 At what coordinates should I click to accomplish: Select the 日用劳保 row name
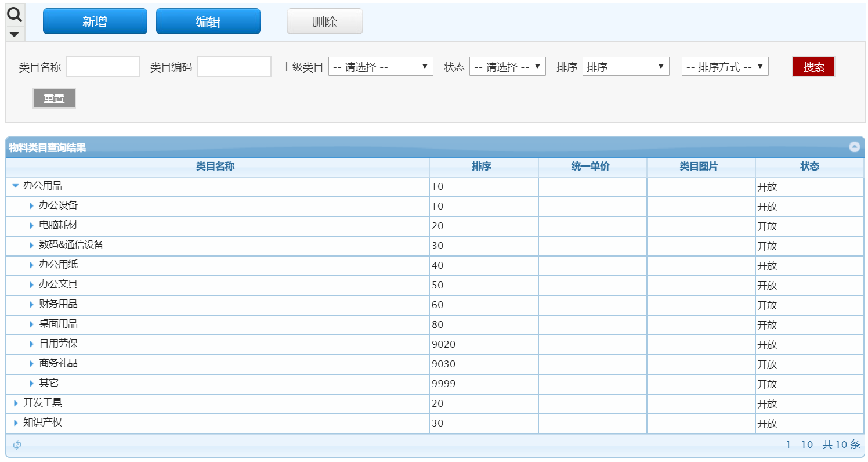point(58,344)
